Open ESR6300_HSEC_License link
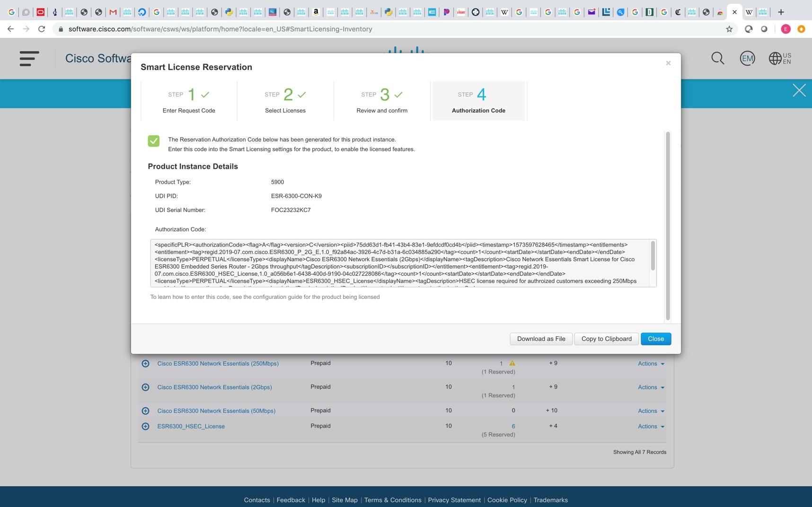The width and height of the screenshot is (812, 507). 191,427
